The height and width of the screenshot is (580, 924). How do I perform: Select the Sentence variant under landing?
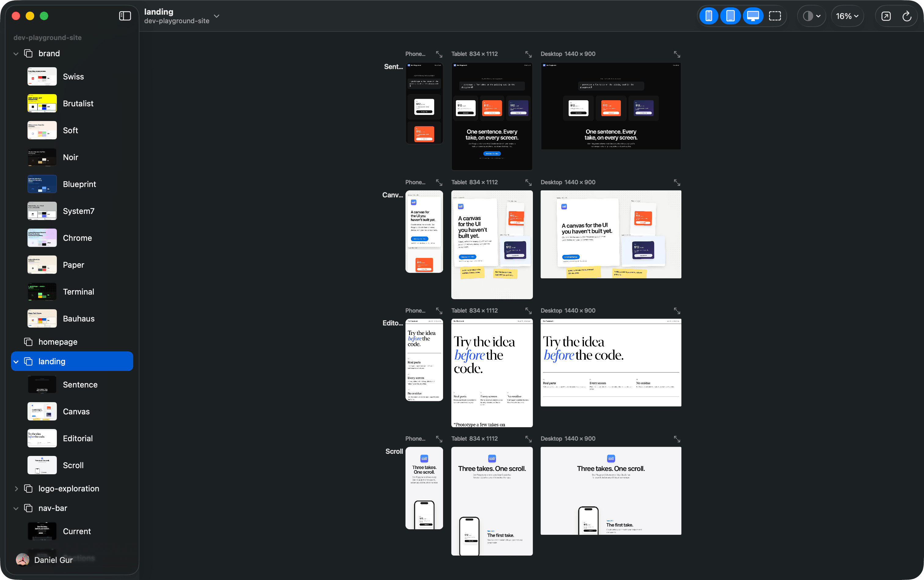tap(72, 384)
